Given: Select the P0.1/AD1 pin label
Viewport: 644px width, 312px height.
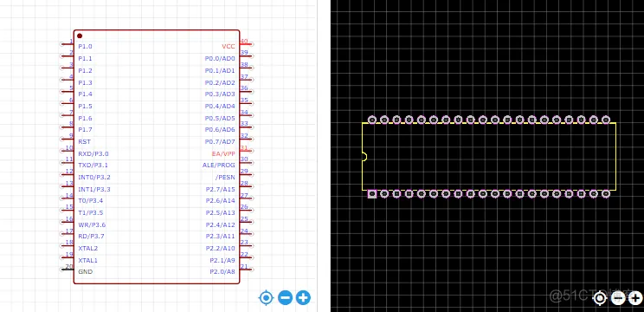Looking at the screenshot, I should pos(220,71).
